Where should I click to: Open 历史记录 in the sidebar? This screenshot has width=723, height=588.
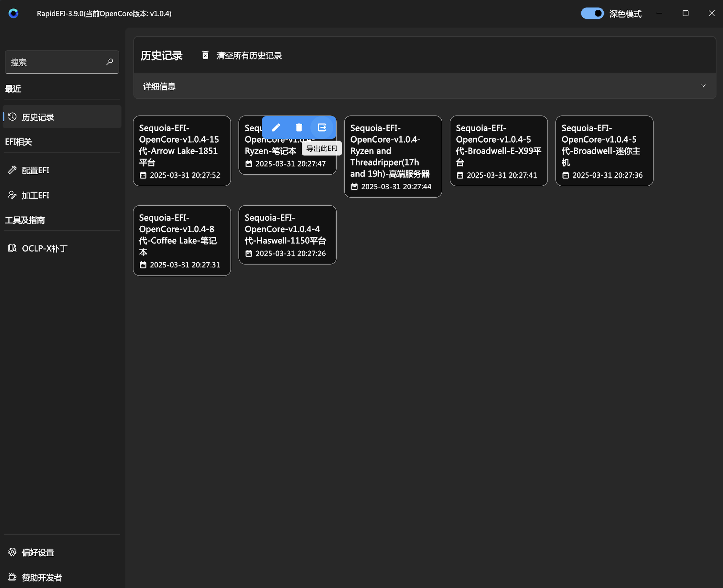pos(38,117)
